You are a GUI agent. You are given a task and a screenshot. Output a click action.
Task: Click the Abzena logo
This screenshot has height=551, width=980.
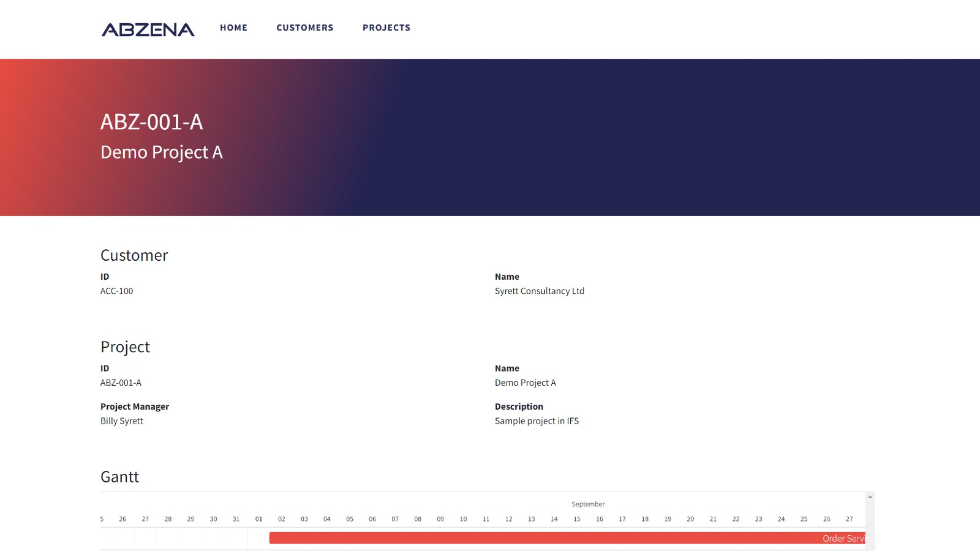click(x=148, y=29)
